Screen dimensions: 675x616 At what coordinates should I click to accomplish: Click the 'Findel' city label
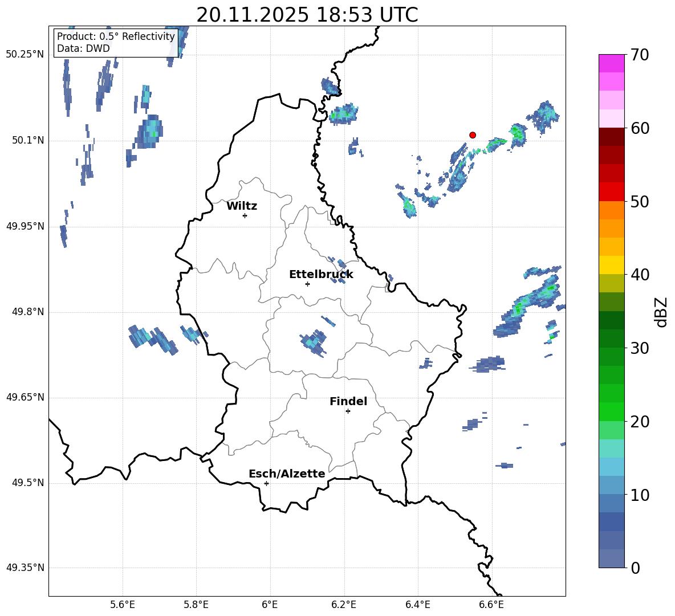tap(348, 401)
